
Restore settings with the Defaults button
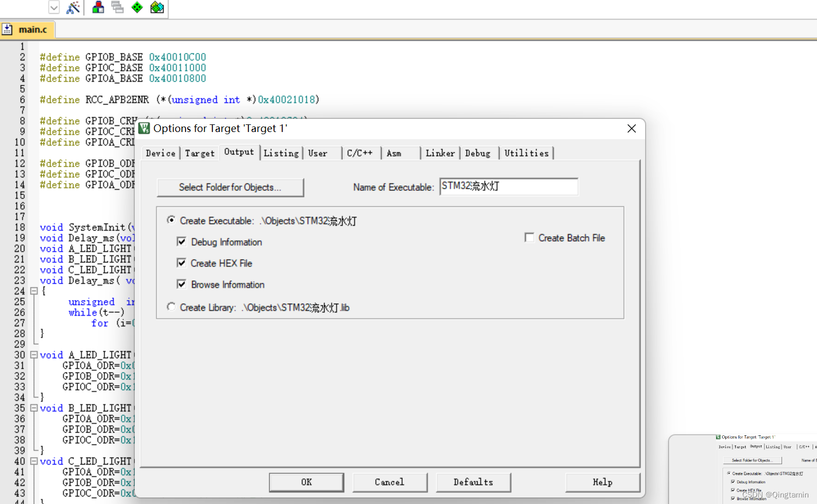click(x=473, y=482)
